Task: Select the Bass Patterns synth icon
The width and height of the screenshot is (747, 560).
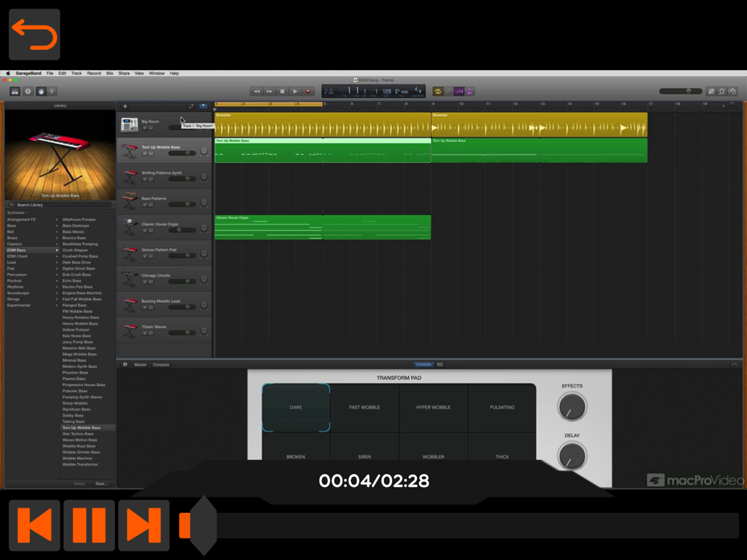Action: coord(129,202)
